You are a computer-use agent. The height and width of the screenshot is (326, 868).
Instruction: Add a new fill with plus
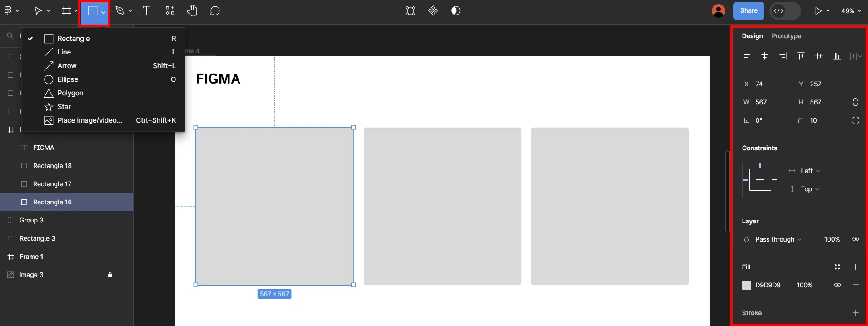(856, 267)
